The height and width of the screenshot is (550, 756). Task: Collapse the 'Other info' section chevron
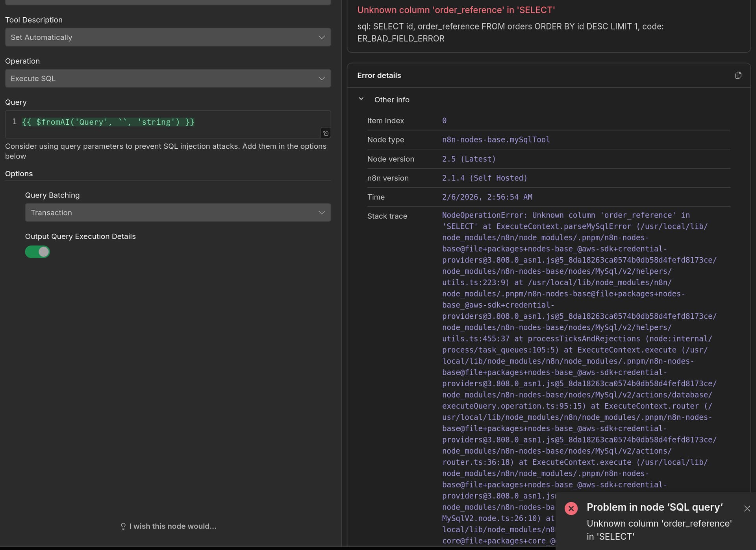pyautogui.click(x=361, y=99)
